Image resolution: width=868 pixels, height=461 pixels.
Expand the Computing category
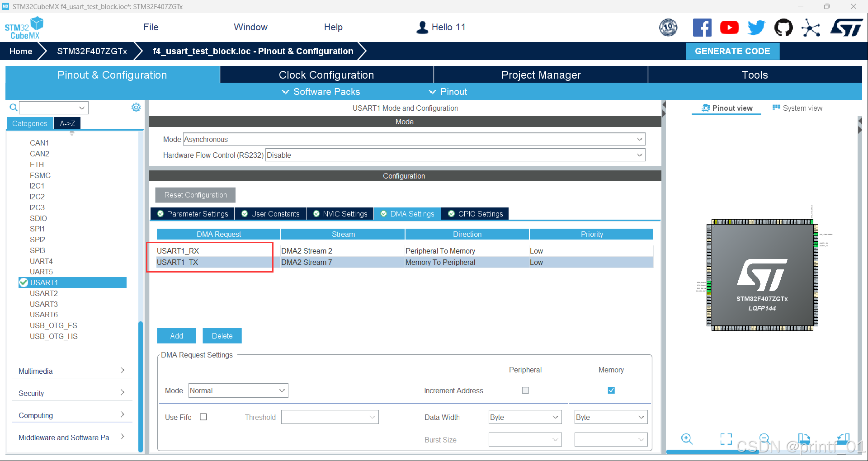tap(72, 415)
